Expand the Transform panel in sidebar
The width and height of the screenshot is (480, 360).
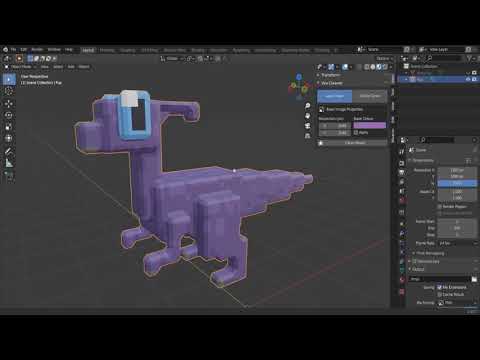tap(331, 75)
